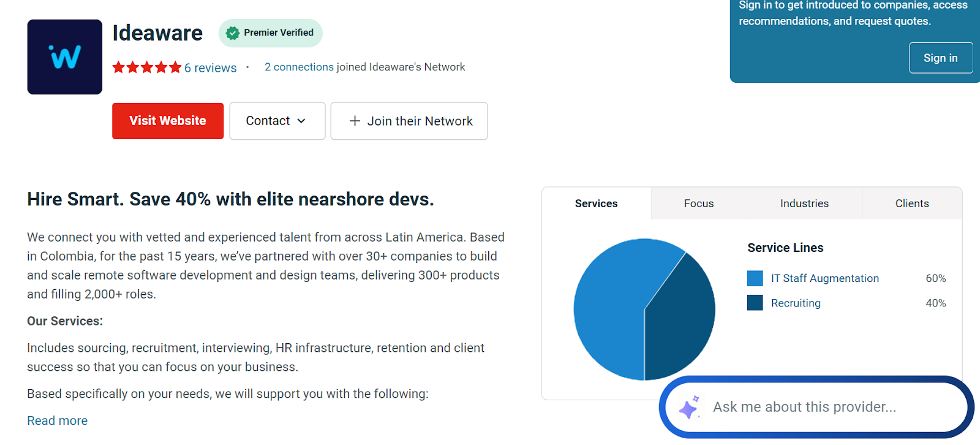Click the Premier Verified badge label

click(x=279, y=32)
